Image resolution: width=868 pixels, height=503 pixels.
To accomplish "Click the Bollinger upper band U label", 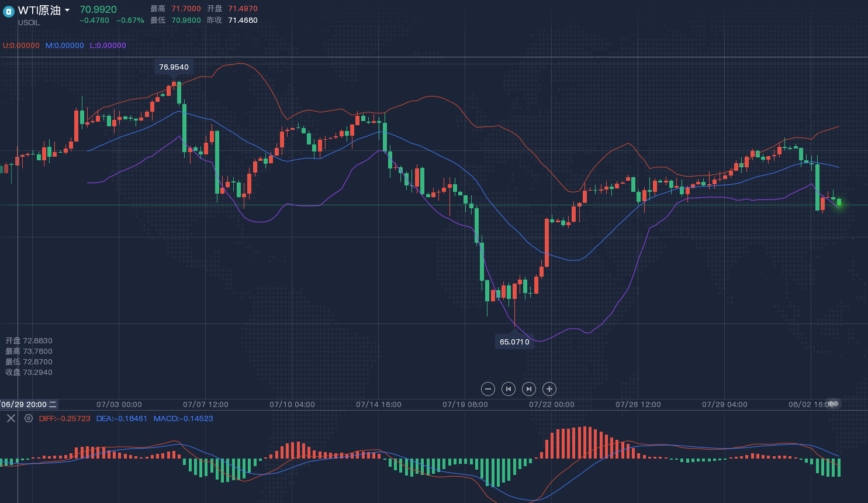I will point(21,46).
